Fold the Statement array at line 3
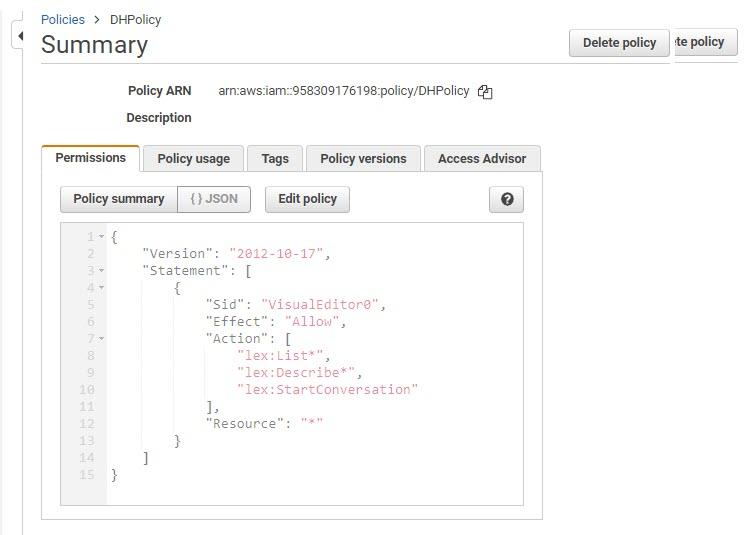This screenshot has height=535, width=745. coord(101,271)
